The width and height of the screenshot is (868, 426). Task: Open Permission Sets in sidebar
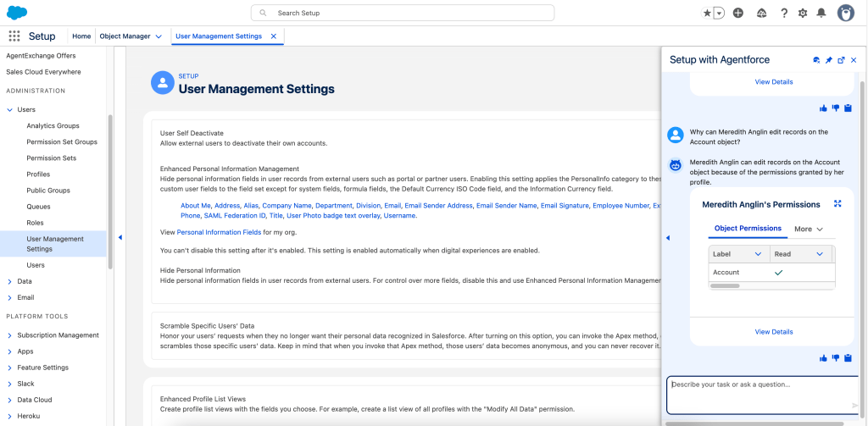tap(52, 158)
